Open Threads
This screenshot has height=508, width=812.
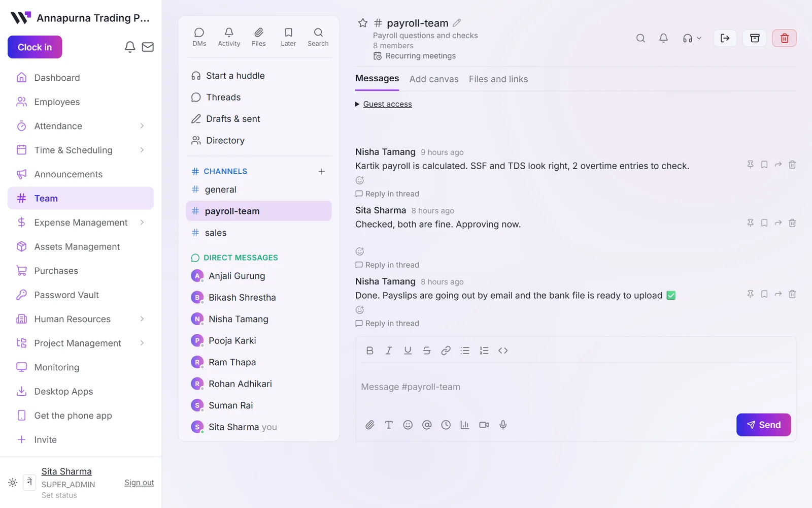(x=259, y=98)
